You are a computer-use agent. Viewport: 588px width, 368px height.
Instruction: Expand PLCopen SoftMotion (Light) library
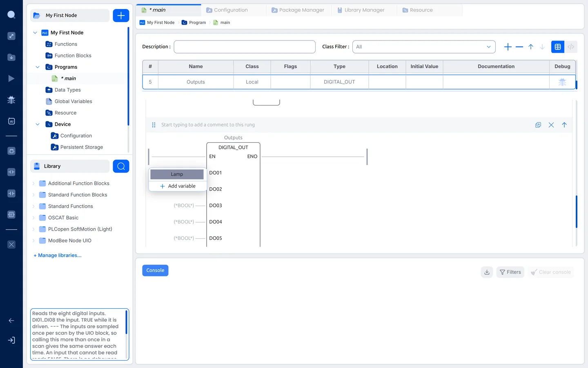[33, 229]
